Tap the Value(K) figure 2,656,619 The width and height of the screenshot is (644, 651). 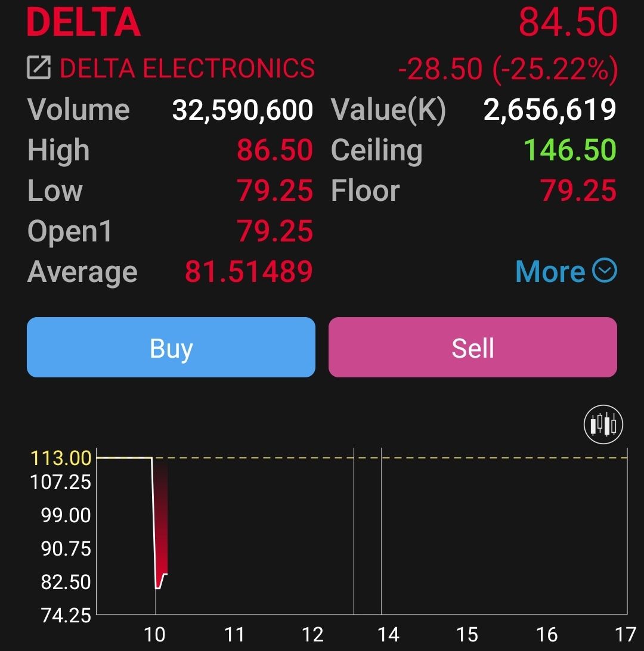click(550, 110)
